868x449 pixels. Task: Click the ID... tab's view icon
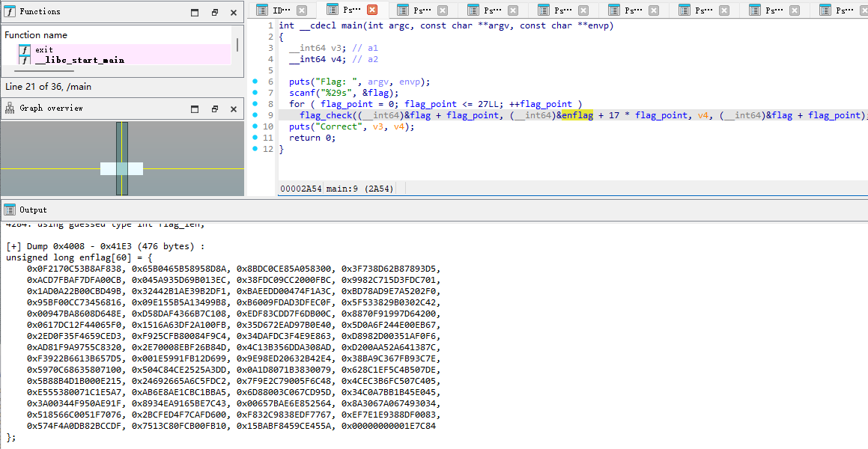262,10
